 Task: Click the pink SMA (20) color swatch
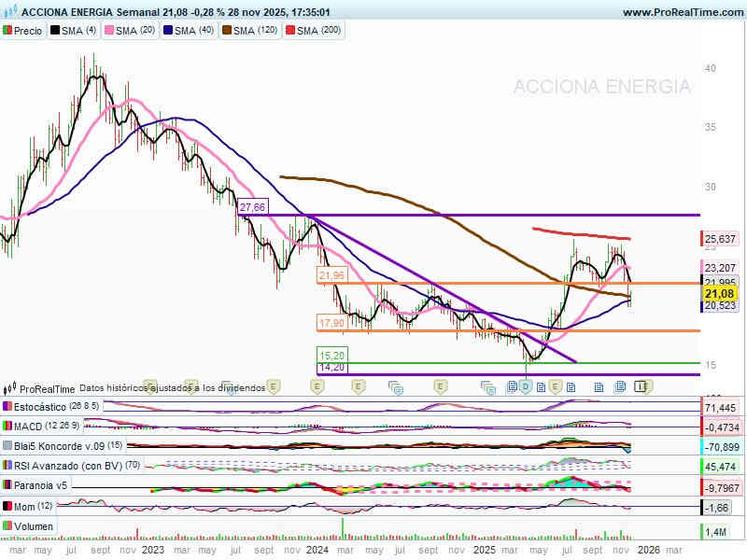(x=108, y=31)
